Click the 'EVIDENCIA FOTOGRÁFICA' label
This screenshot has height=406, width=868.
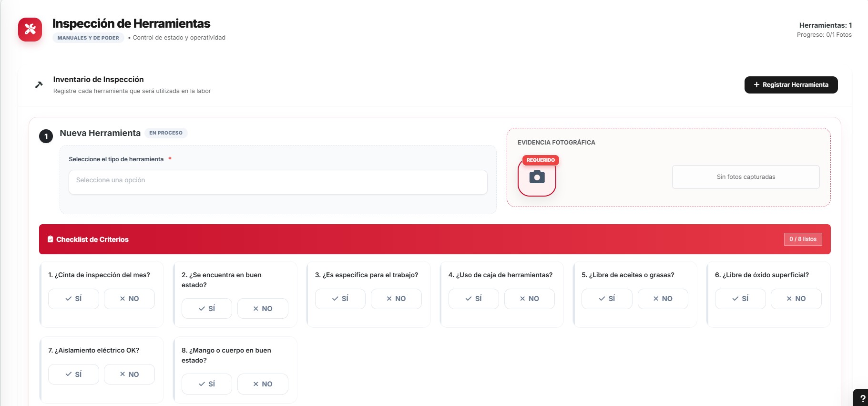[556, 143]
